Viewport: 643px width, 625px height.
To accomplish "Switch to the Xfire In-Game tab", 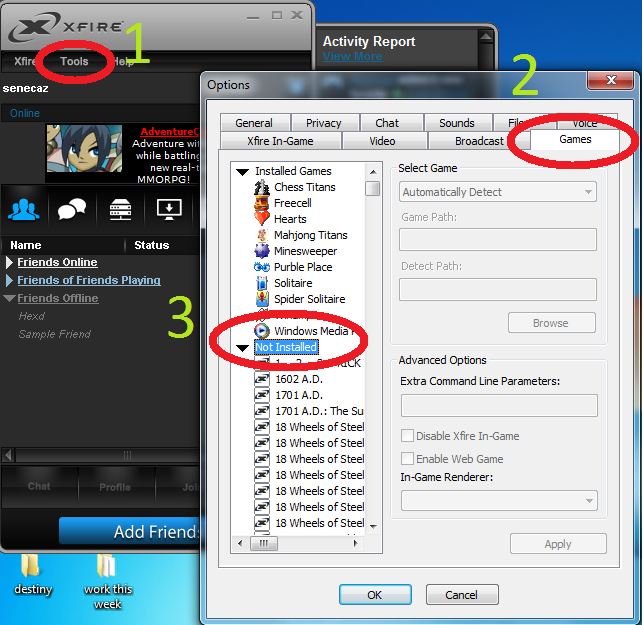I will tap(280, 141).
